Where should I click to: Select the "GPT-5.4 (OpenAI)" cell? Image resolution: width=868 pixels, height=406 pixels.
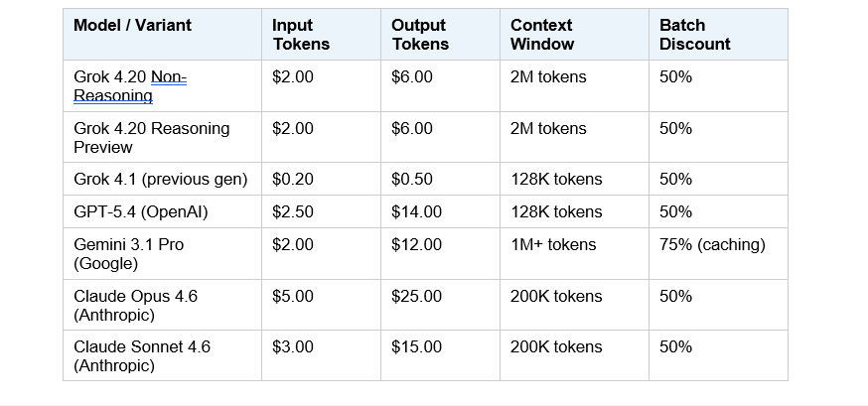coord(141,212)
